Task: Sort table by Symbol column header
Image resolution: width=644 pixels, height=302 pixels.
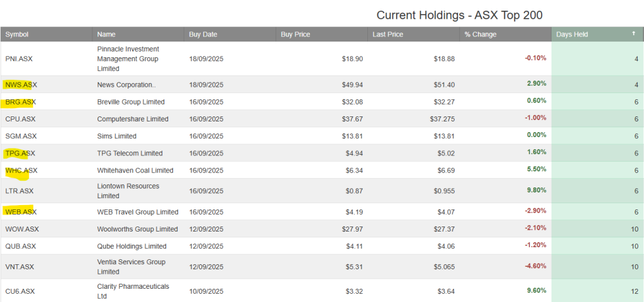Action: click(x=17, y=35)
